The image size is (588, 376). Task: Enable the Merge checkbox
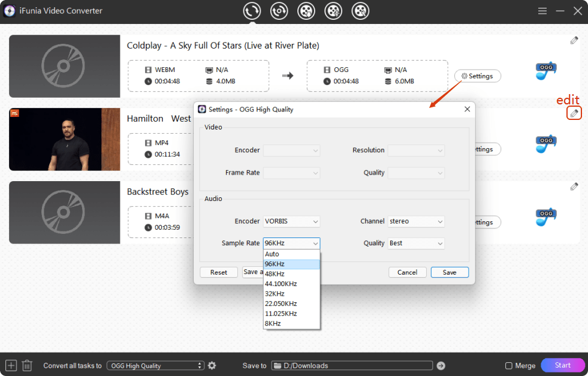point(509,366)
